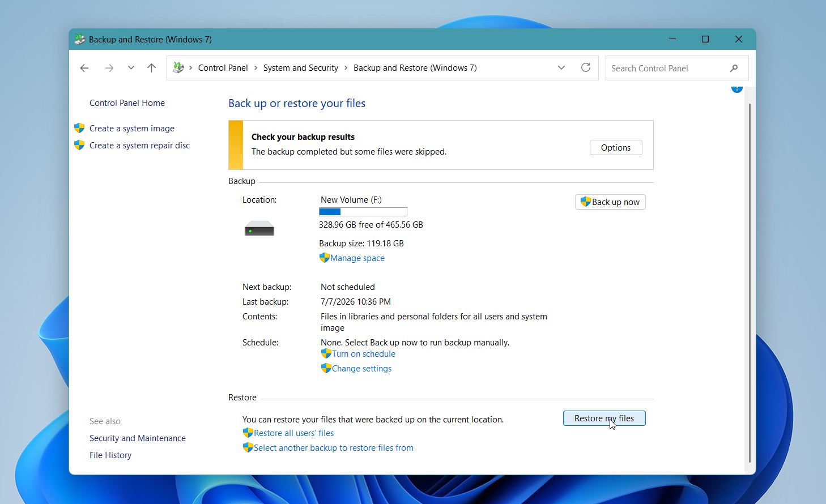Click the Restore my files button
Screen dimensions: 826x504
pos(604,418)
